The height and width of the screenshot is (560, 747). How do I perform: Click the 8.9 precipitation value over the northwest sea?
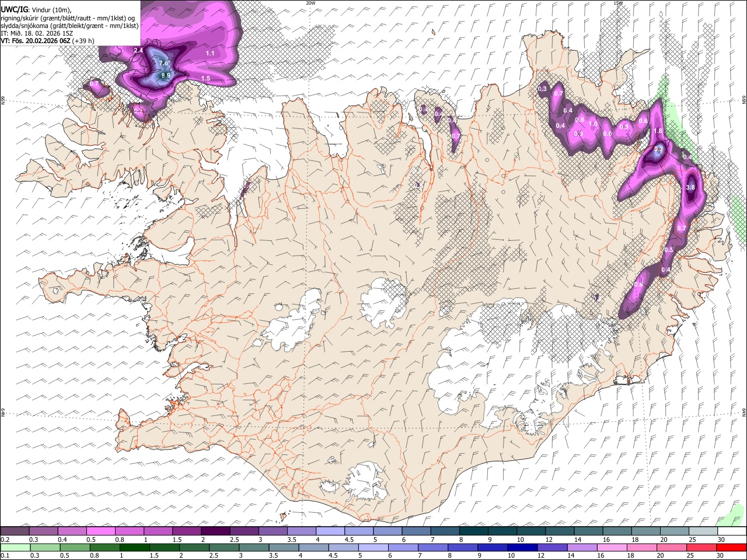click(x=166, y=75)
